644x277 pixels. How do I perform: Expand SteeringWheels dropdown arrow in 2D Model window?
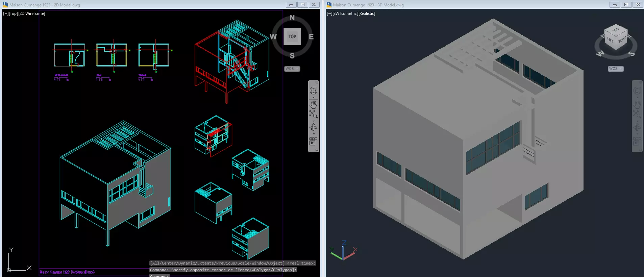314,98
